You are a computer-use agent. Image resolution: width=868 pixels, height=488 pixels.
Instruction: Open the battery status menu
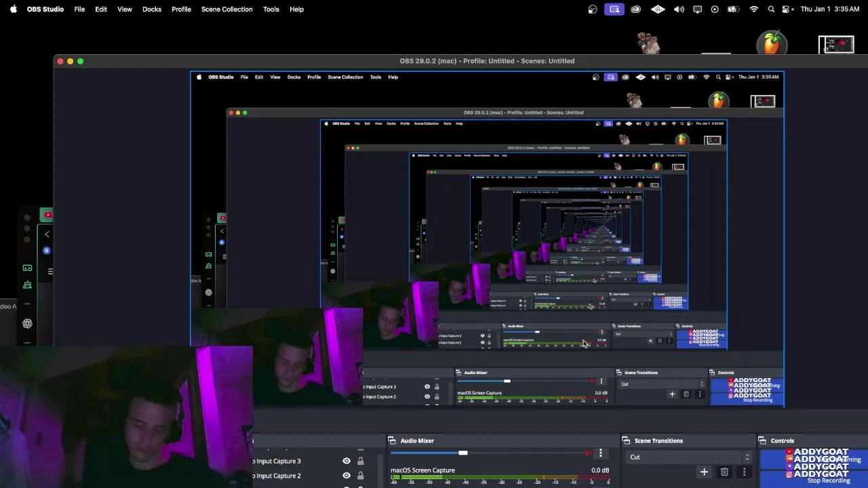pos(733,9)
